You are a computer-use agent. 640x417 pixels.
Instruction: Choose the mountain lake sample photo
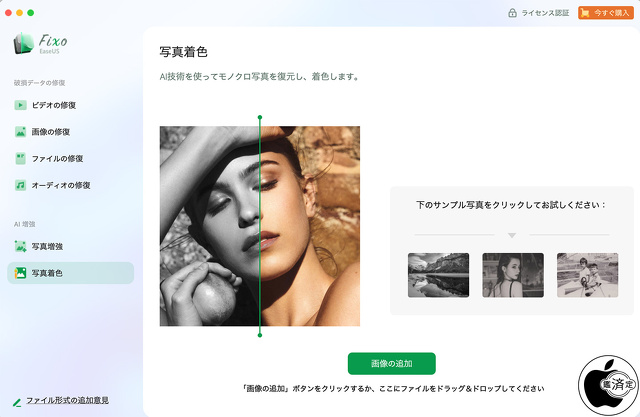[439, 275]
